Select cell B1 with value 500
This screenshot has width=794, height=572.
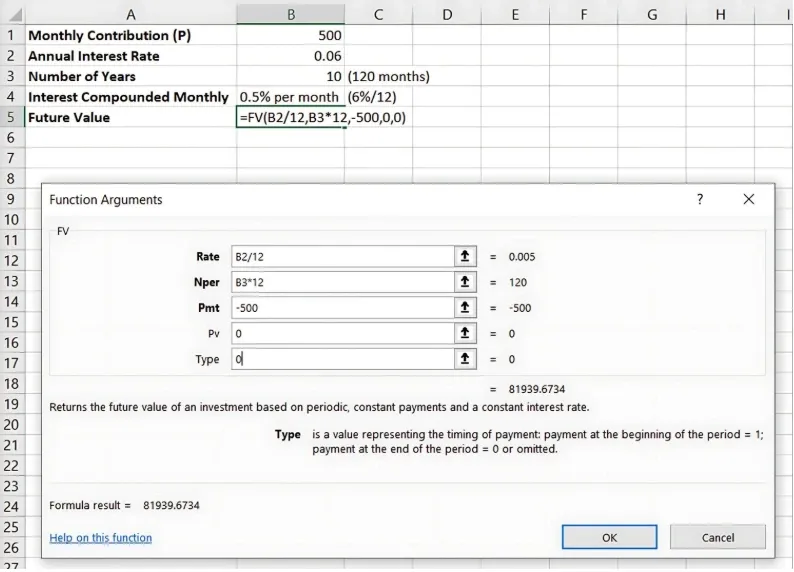(291, 35)
